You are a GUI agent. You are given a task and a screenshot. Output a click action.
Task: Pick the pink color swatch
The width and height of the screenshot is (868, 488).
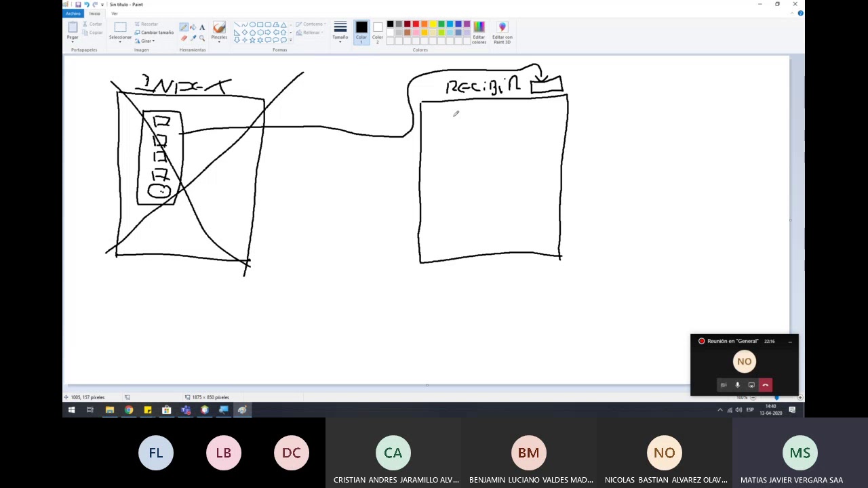(416, 33)
